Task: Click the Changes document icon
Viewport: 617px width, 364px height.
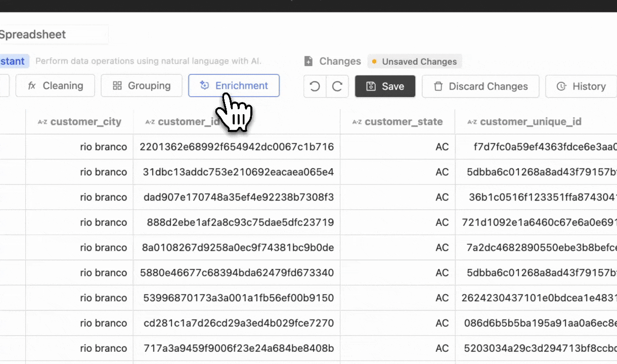Action: (308, 61)
